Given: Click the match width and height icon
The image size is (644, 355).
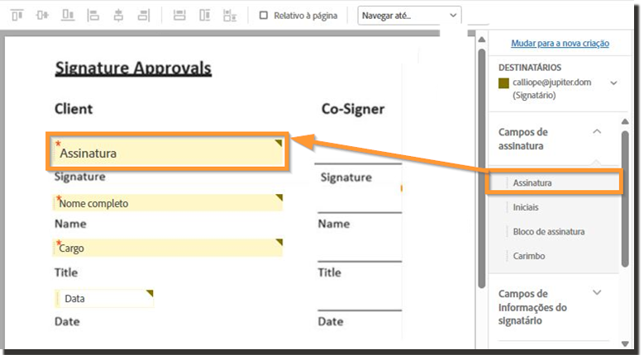Looking at the screenshot, I should [230, 15].
